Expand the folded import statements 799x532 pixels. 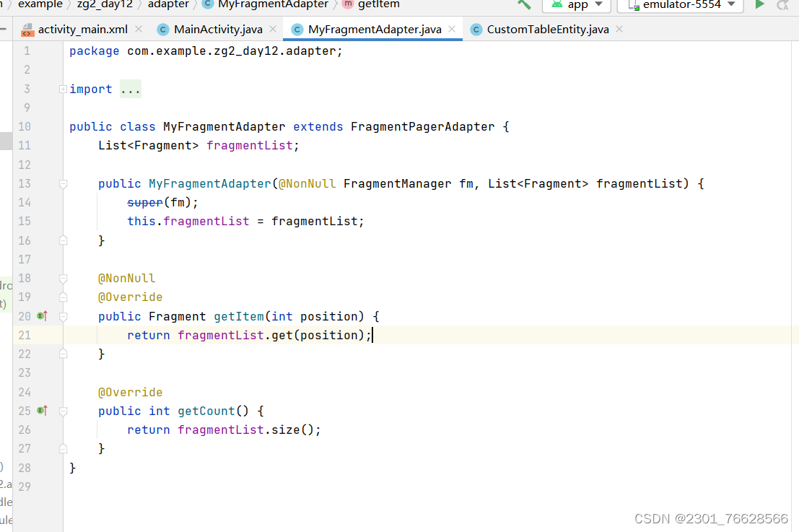click(x=129, y=88)
